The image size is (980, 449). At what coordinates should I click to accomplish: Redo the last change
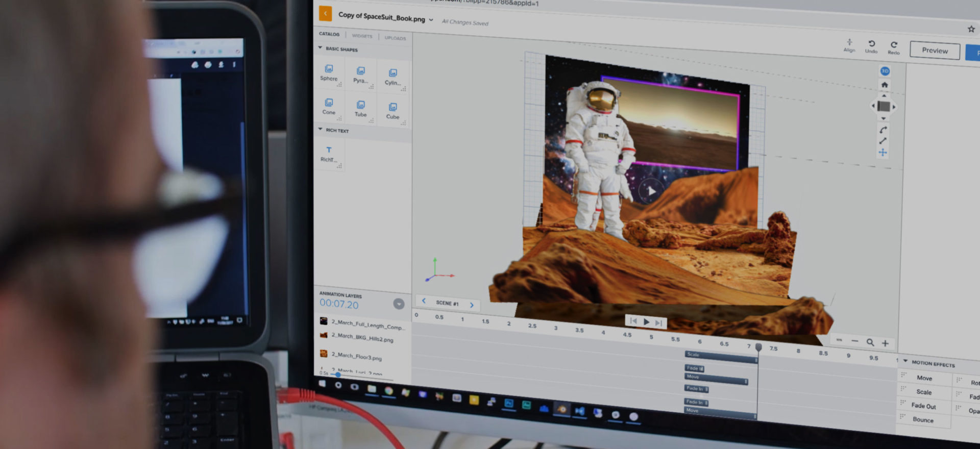pos(894,48)
